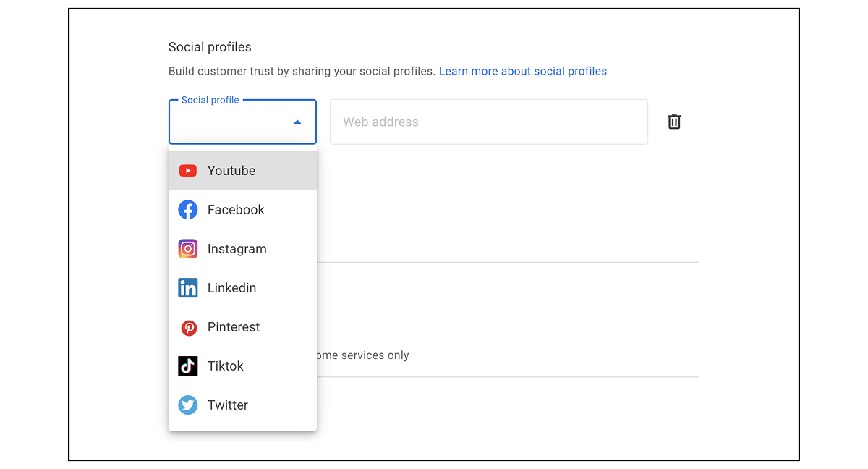Image resolution: width=868 pixels, height=469 pixels.
Task: Select Youtube option from the list
Action: 231,171
